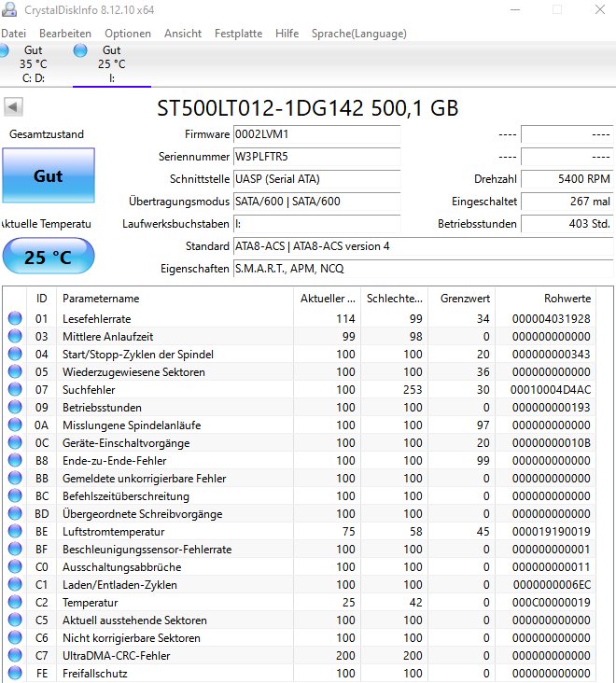Click status orb of UltraDMA-CRC-Fehler row
This screenshot has height=683, width=616.
coord(15,656)
